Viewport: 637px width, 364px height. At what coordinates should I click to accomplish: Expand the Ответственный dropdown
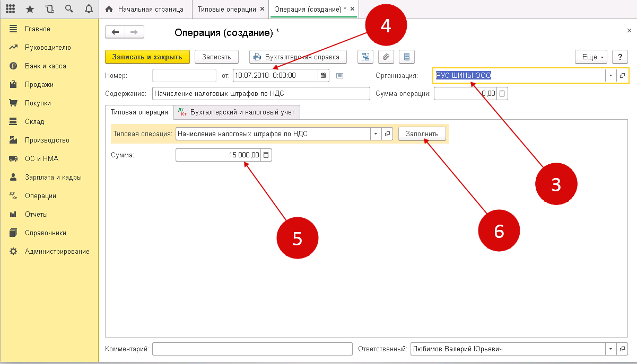[x=610, y=349]
